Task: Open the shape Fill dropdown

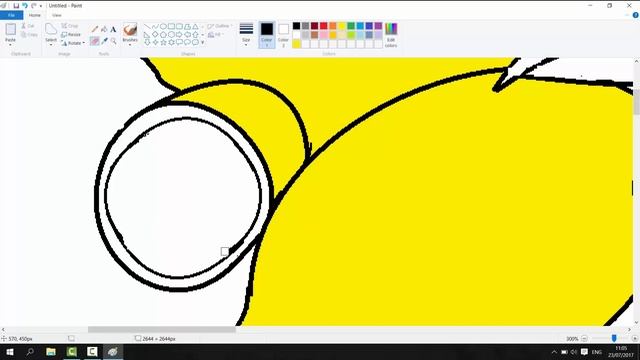Action: click(215, 35)
